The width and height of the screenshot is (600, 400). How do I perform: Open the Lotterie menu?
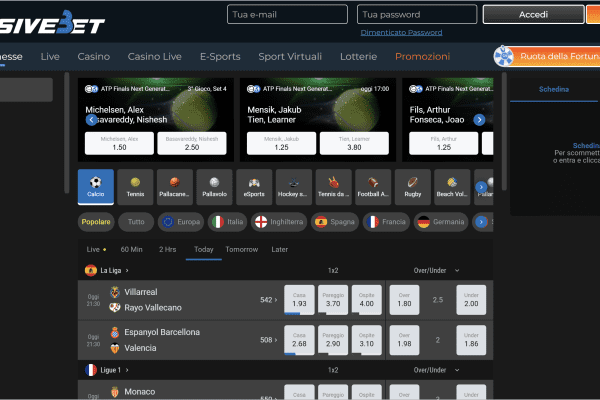point(359,57)
